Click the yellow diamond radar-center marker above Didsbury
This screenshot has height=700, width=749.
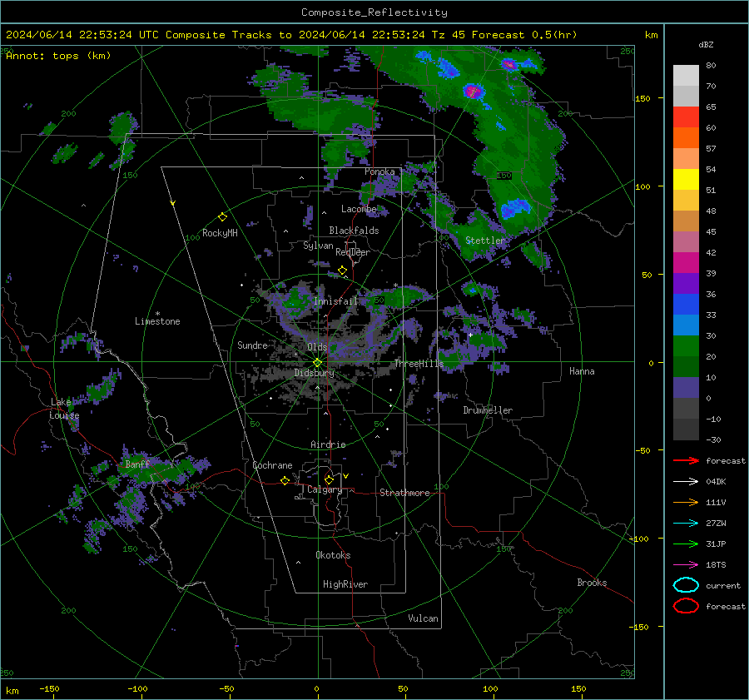coord(317,363)
